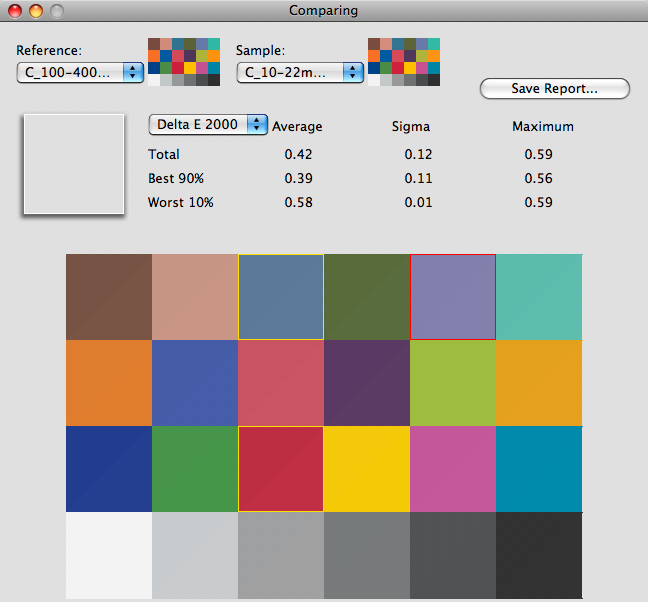Image resolution: width=648 pixels, height=602 pixels.
Task: Select the purplish blue patch
Action: click(195, 383)
